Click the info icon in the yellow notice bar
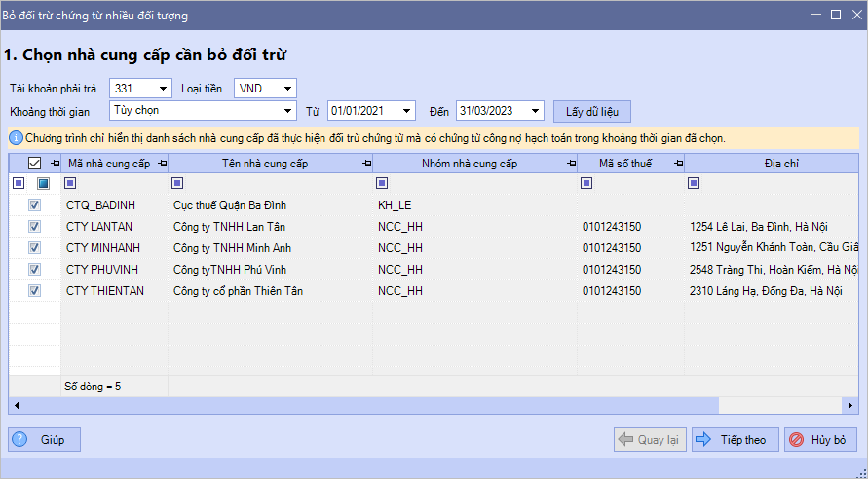This screenshot has width=868, height=479. point(16,138)
